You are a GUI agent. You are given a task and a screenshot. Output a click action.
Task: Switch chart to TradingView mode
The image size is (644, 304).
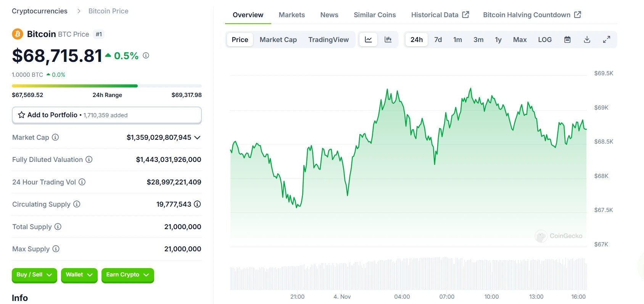coord(328,40)
